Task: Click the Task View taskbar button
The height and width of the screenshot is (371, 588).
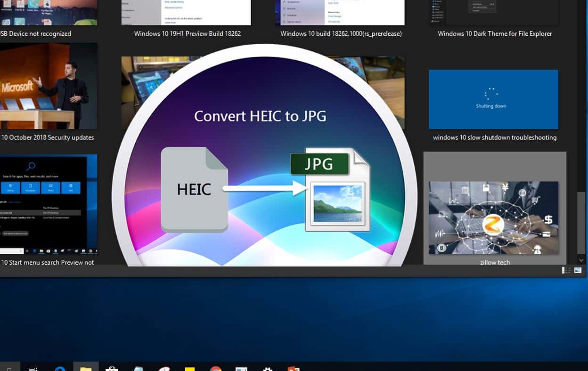Action: point(33,368)
